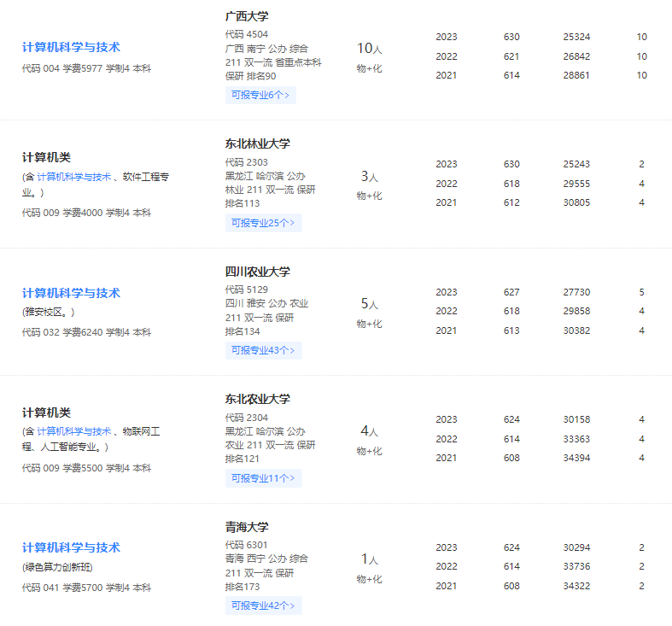Click rank value 28861 for 广西大学 2021
The width and height of the screenshot is (672, 626).
[x=576, y=75]
